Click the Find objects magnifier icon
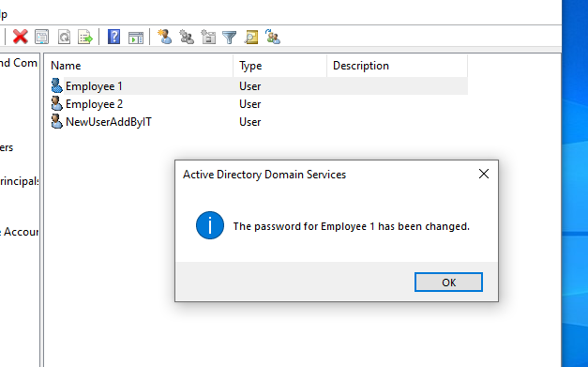 point(251,37)
